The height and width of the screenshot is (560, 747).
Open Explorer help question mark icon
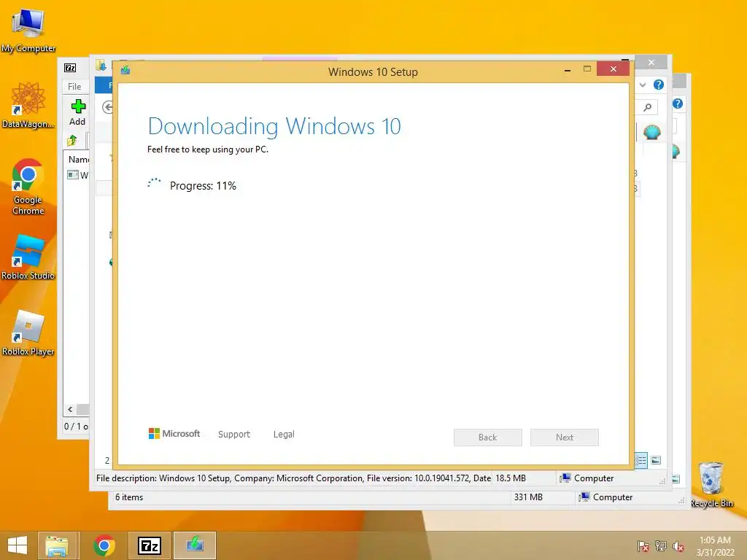(x=659, y=85)
